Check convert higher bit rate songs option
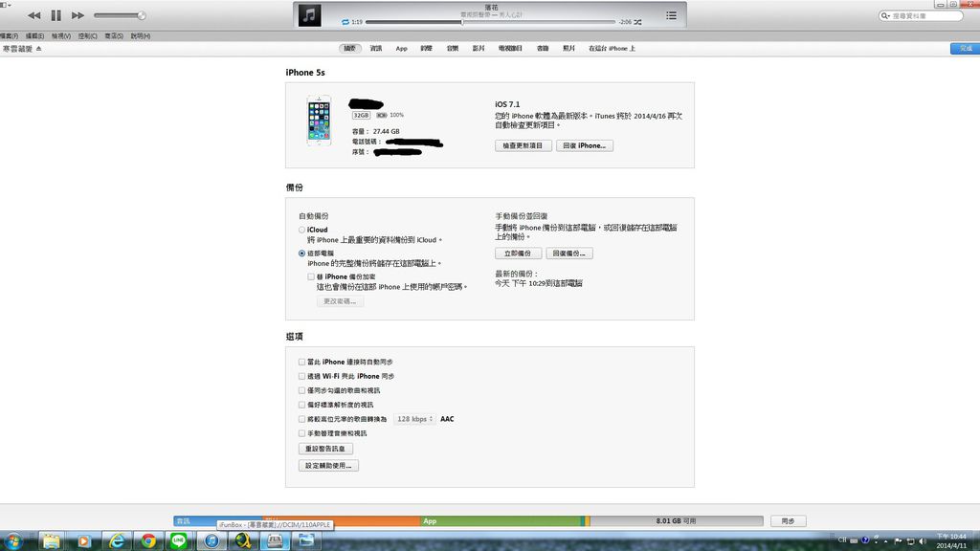Image resolution: width=980 pixels, height=551 pixels. click(301, 419)
